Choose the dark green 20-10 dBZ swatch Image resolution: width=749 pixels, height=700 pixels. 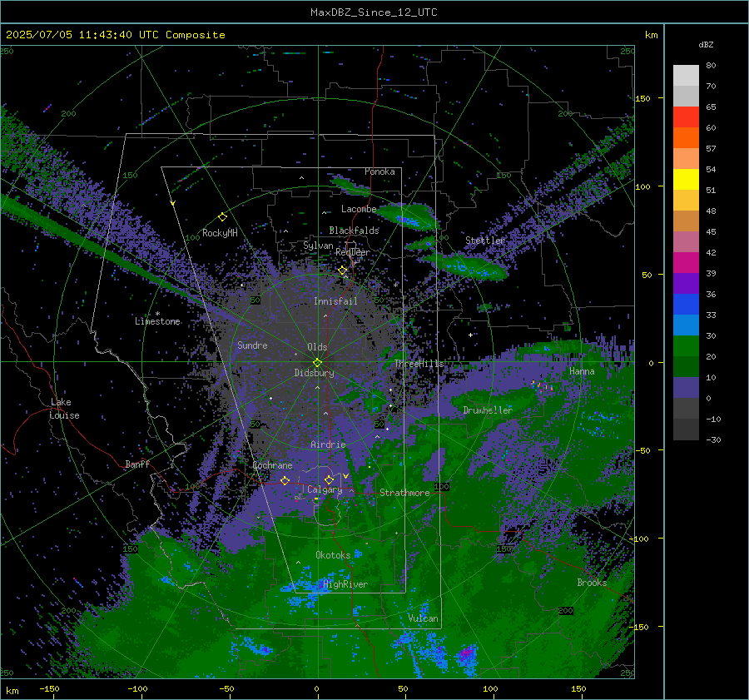pos(686,367)
